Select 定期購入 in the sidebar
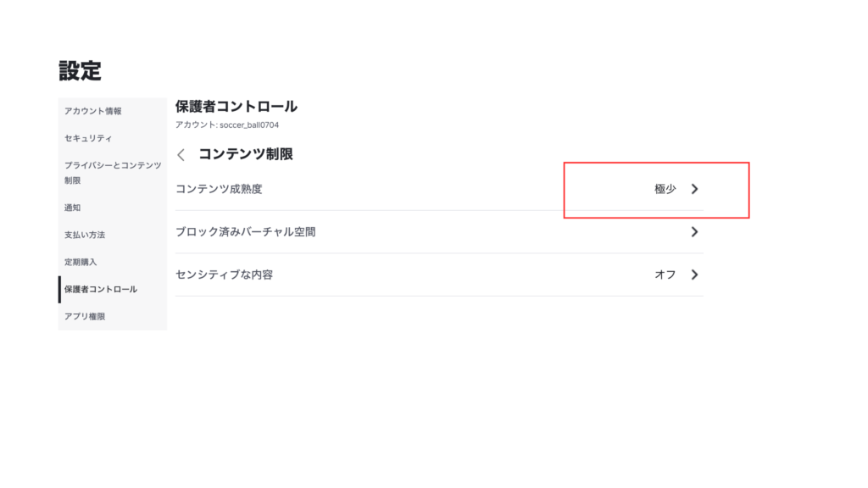Viewport: 868px width, 488px height. pos(81,262)
